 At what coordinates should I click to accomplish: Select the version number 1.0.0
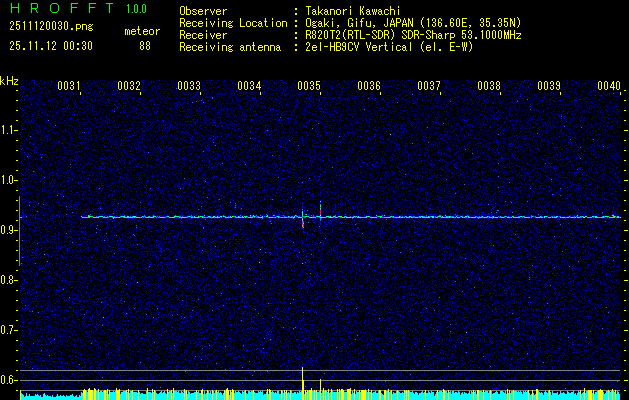click(136, 8)
